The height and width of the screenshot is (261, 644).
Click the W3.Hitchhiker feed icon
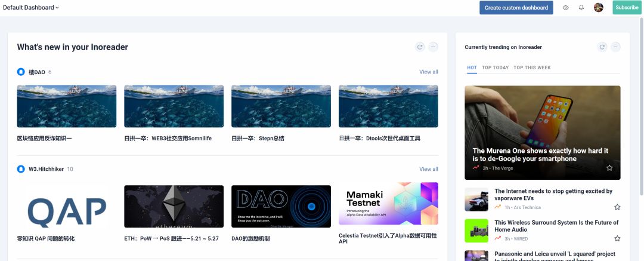click(x=21, y=169)
